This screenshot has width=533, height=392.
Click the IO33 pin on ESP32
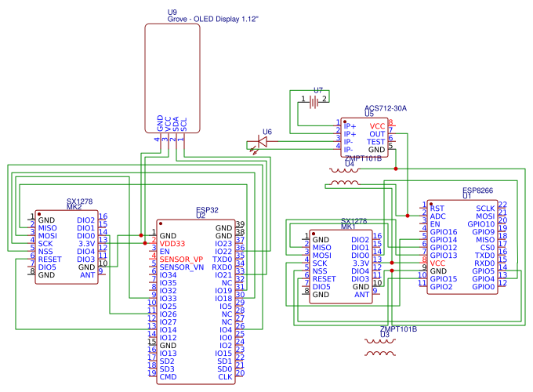click(x=168, y=298)
